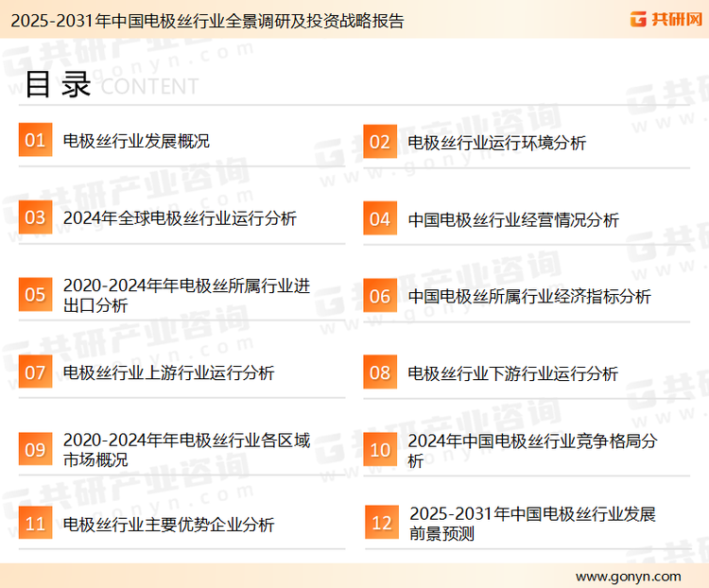
Task: Click the orange 09 number badge
Action: tap(35, 449)
